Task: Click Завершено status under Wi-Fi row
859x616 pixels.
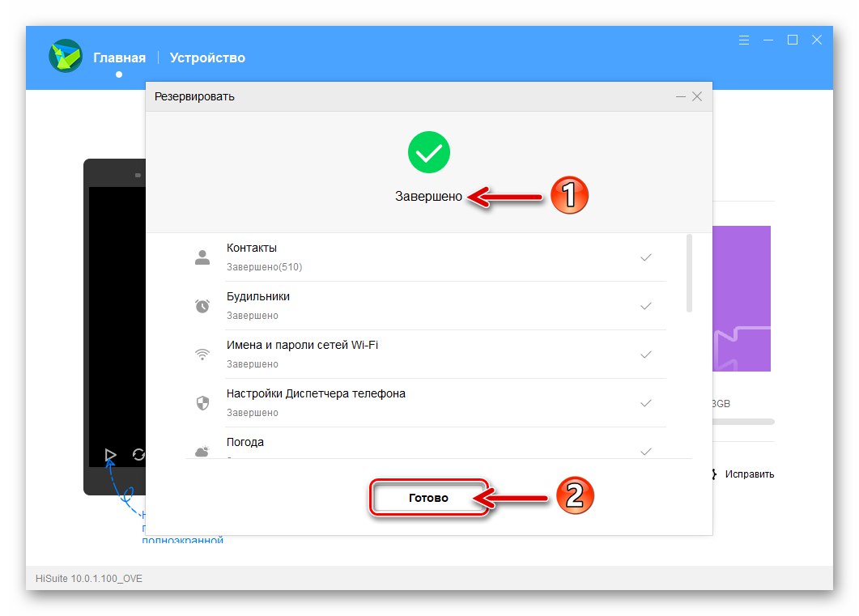Action: [253, 364]
